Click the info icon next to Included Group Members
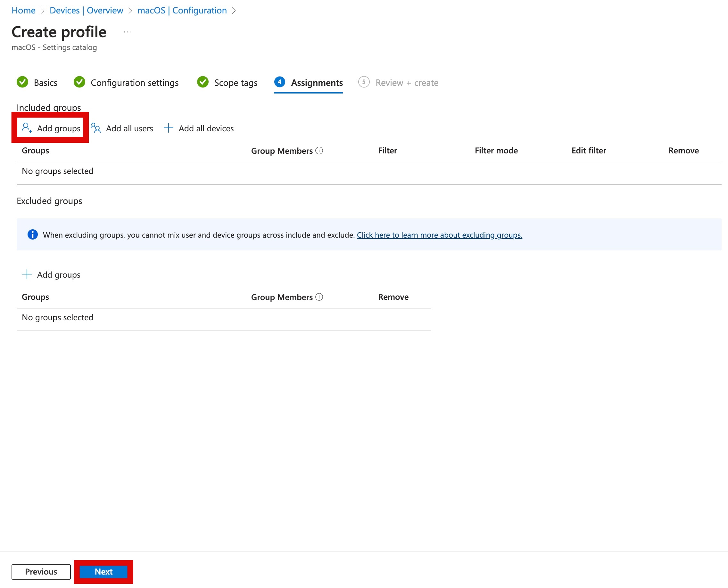Screen dimensions: 728x588 (319, 151)
